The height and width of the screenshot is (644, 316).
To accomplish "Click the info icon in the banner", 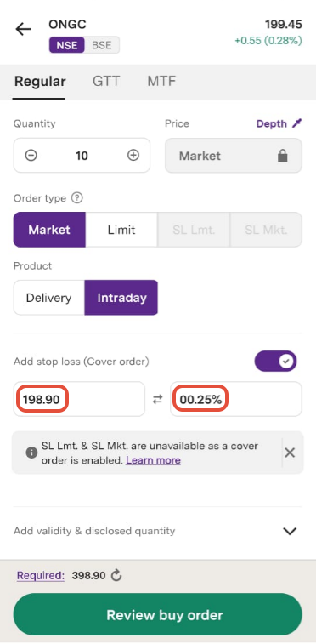I will [31, 453].
